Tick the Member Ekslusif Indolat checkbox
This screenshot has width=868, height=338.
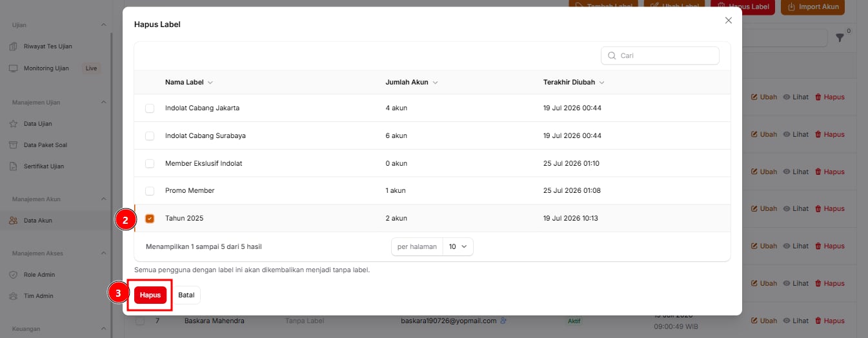pyautogui.click(x=150, y=164)
